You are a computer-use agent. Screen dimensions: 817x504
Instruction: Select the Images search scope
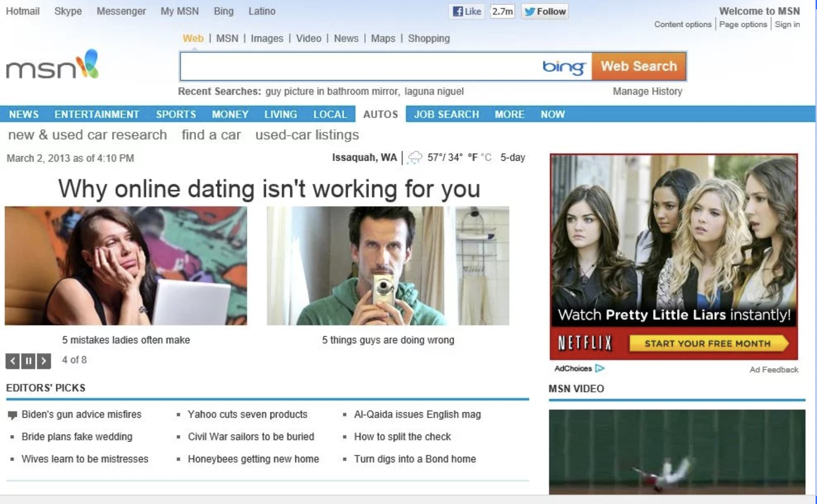pos(267,39)
